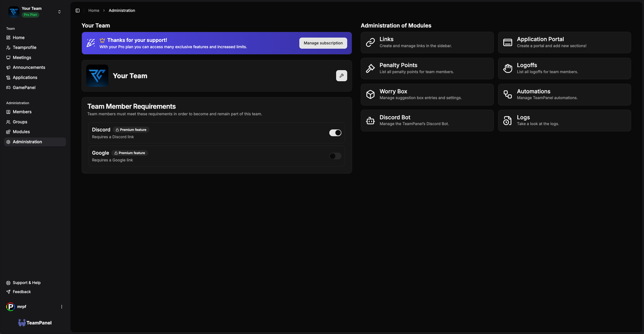Open the Links module icon
Image resolution: width=644 pixels, height=334 pixels.
click(370, 42)
